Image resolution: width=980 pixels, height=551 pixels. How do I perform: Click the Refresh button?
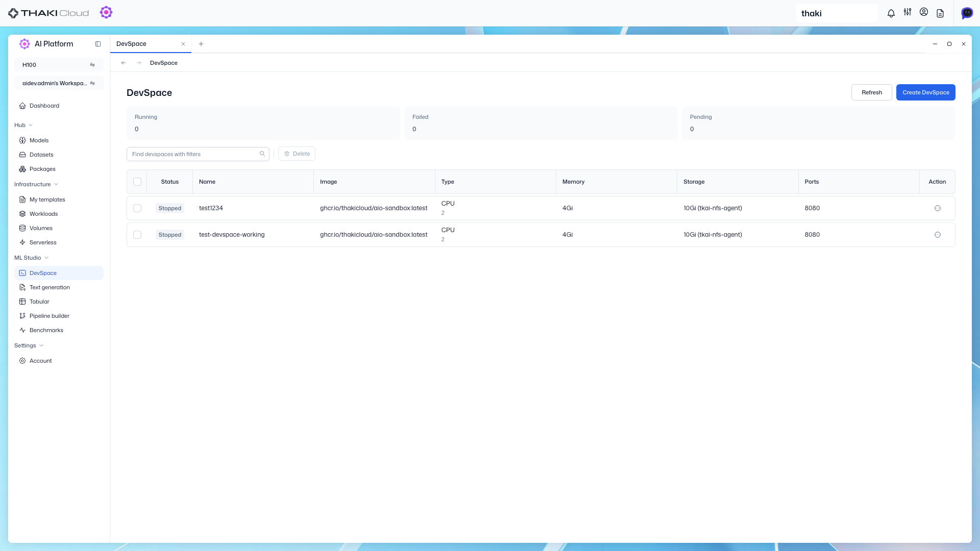tap(871, 92)
